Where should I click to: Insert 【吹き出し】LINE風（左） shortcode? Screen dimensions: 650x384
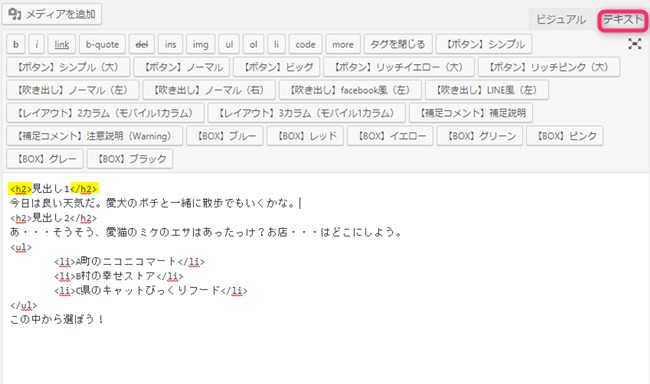point(487,90)
